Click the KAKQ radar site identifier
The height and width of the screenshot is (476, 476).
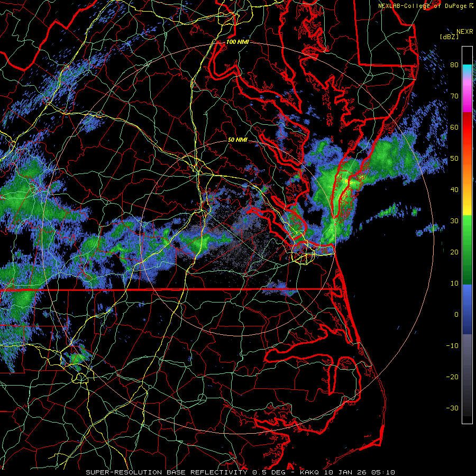[309, 472]
